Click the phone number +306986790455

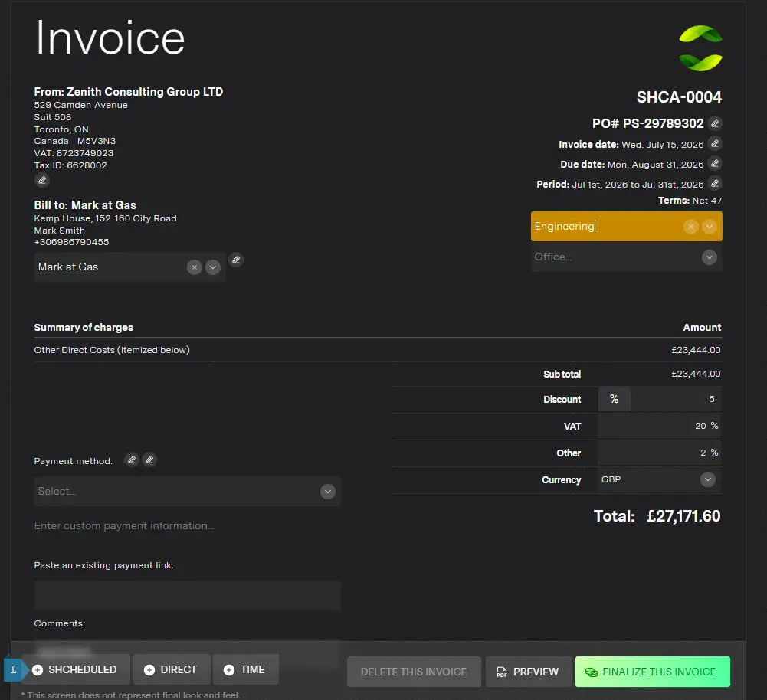(71, 243)
